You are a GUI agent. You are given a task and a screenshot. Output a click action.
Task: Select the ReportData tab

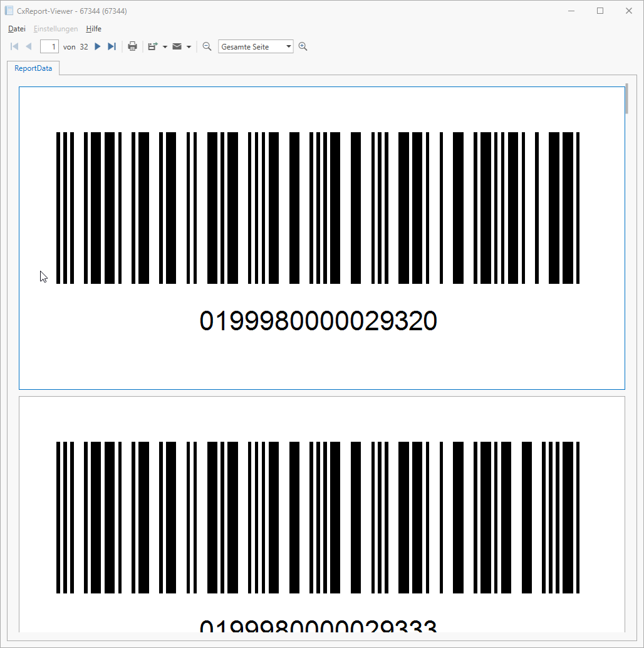(33, 68)
